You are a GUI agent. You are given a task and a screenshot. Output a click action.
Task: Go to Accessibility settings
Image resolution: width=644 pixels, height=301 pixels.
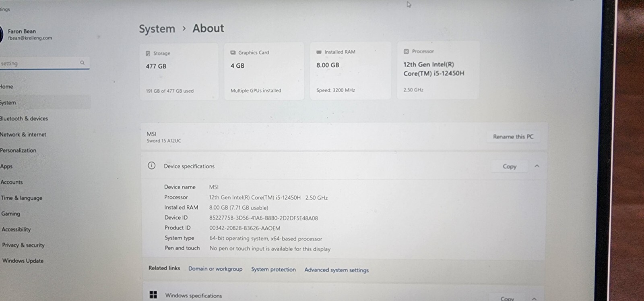tap(16, 229)
